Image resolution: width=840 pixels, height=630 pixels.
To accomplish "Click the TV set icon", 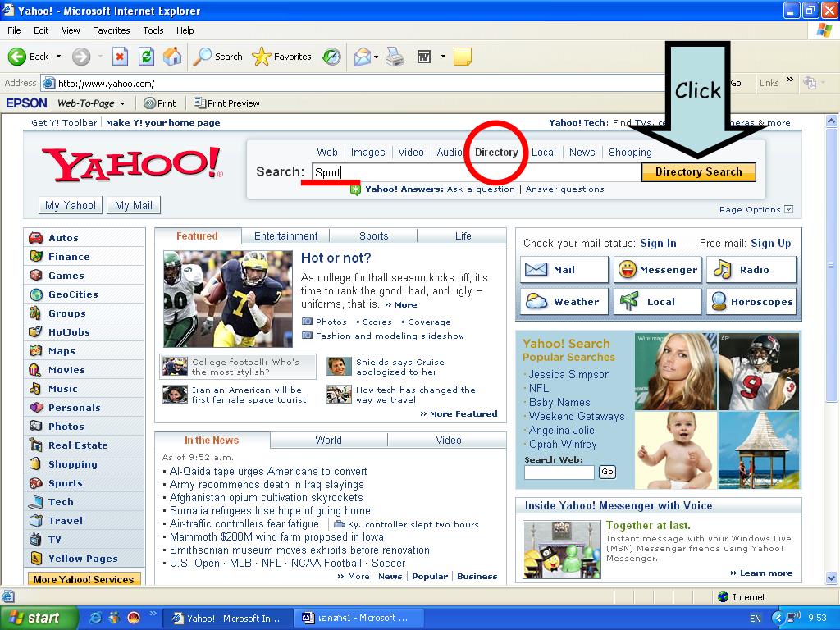I will pos(36,539).
